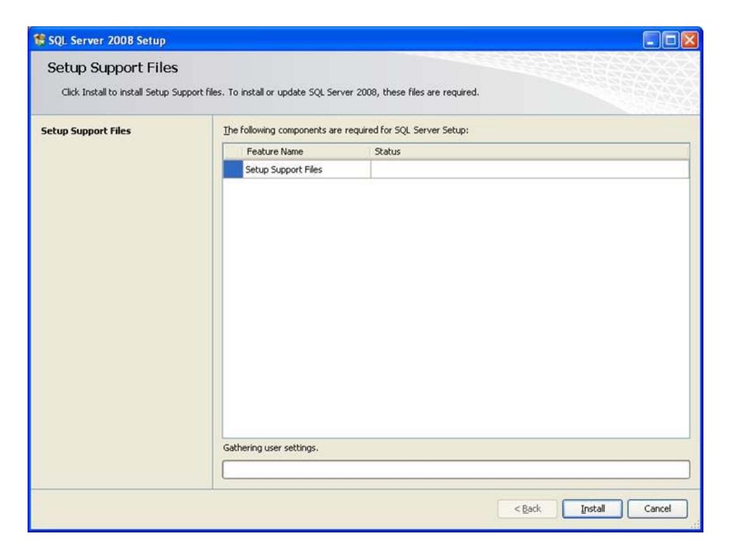
Task: Close the SQL Server 2008 Setup window
Action: click(x=690, y=40)
